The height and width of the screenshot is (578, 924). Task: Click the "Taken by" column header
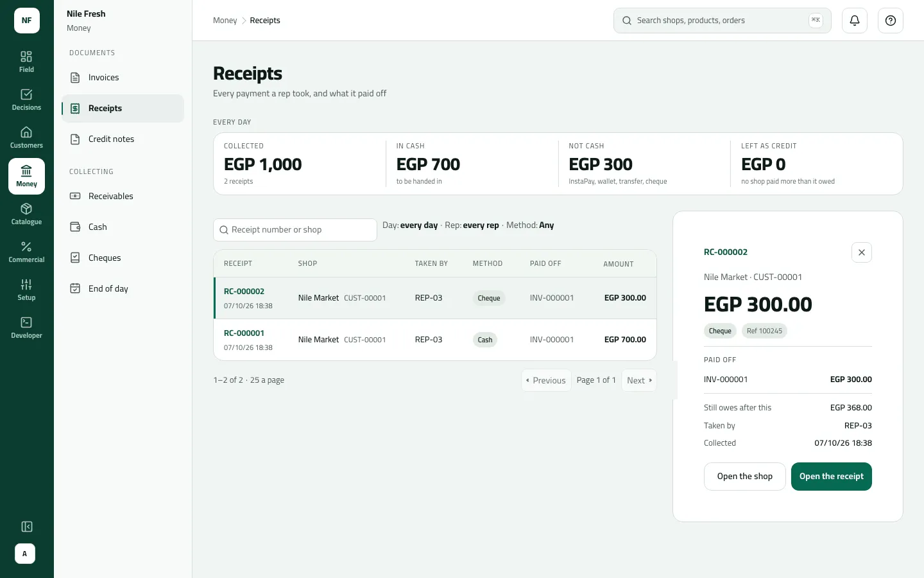pos(431,264)
